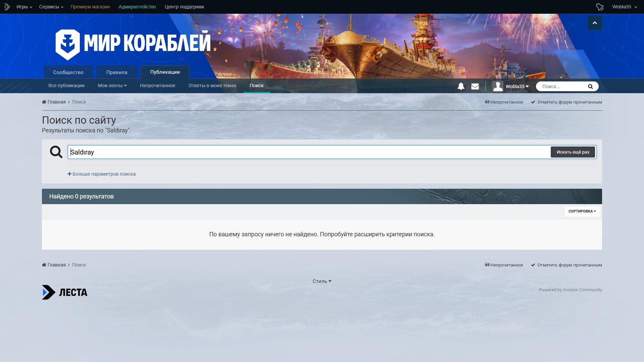Switch to the Сообщество tab

point(68,72)
